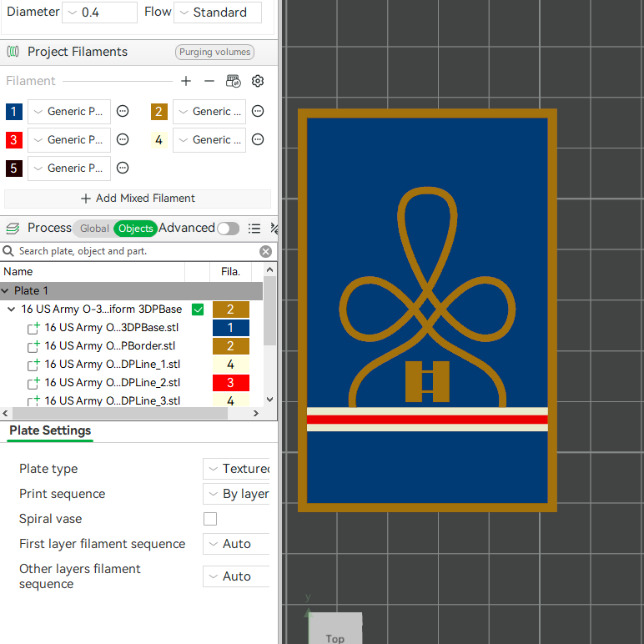Toggle printable checkbox for 3DPBase object

click(x=198, y=309)
